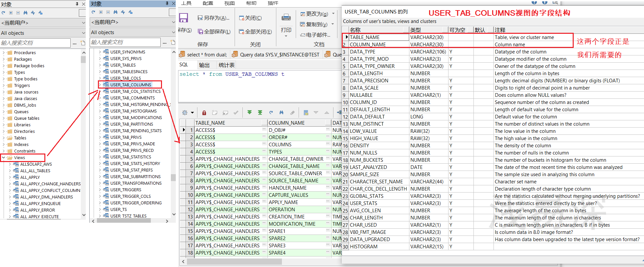Open the 帮助 menu
Image resolution: width=644 pixels, height=267 pixels.
(251, 3)
